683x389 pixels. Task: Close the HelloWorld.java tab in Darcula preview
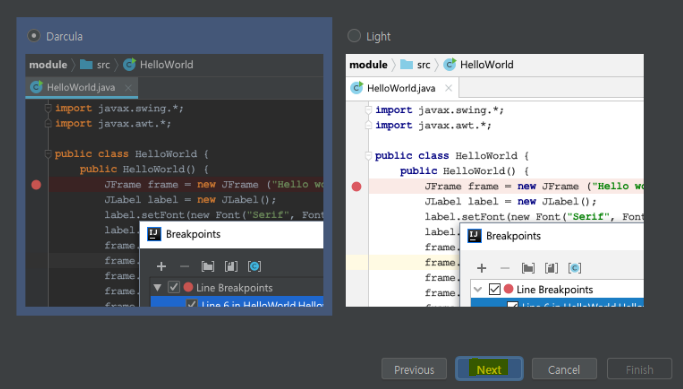tap(128, 88)
